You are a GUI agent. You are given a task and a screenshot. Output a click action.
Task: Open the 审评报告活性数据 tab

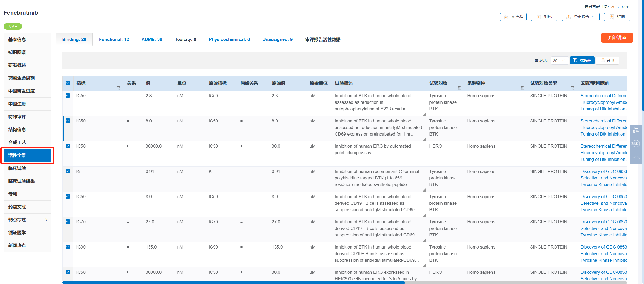[x=323, y=39]
